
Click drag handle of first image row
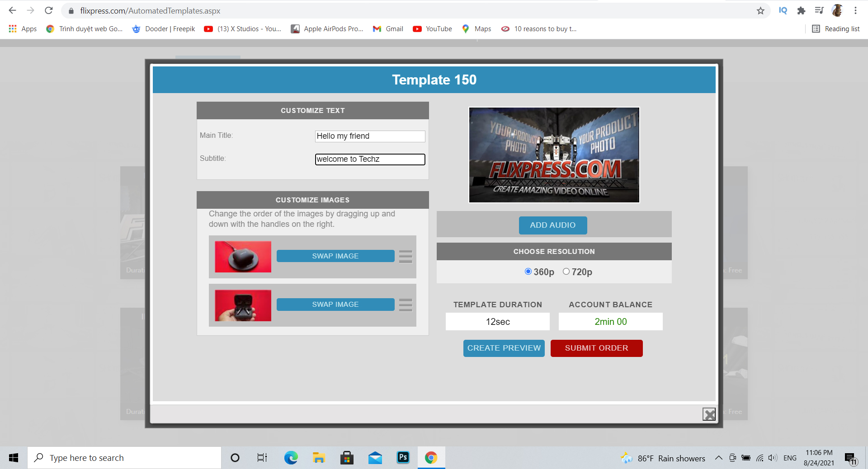406,256
